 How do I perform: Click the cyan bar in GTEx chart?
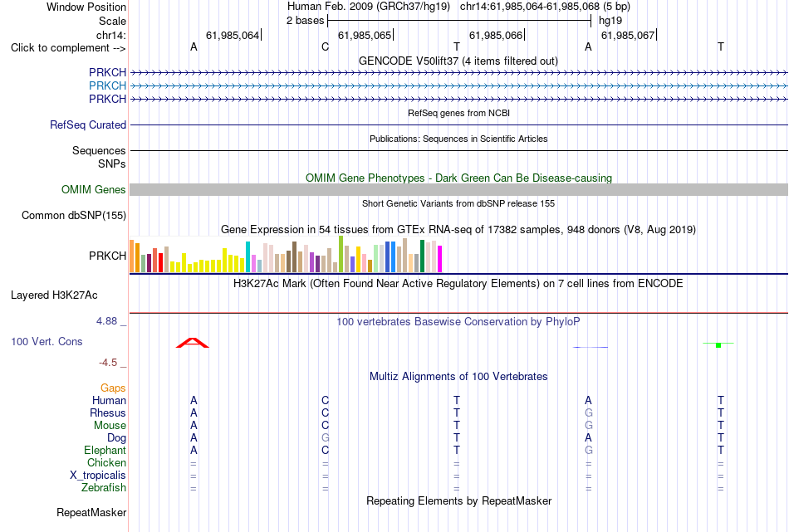(x=247, y=257)
